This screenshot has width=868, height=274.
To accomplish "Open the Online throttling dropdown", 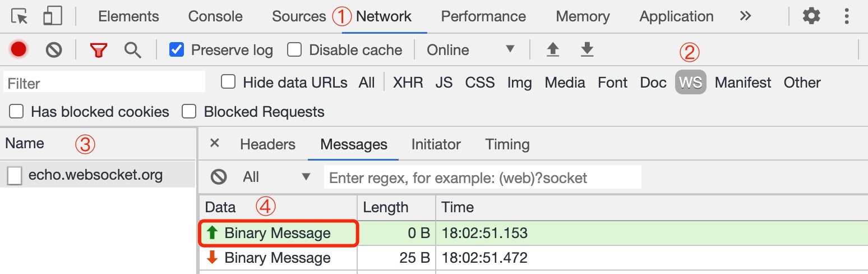I will tap(470, 50).
